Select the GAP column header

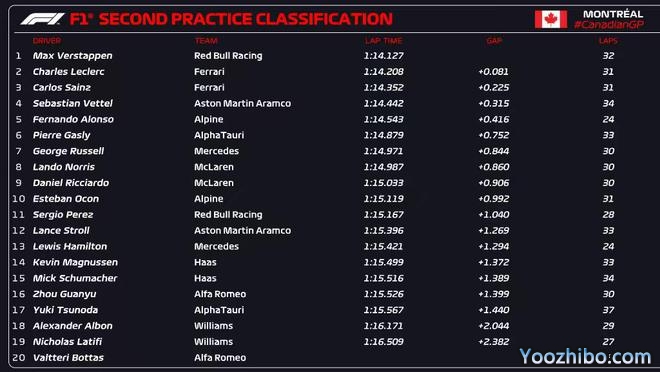coord(494,41)
